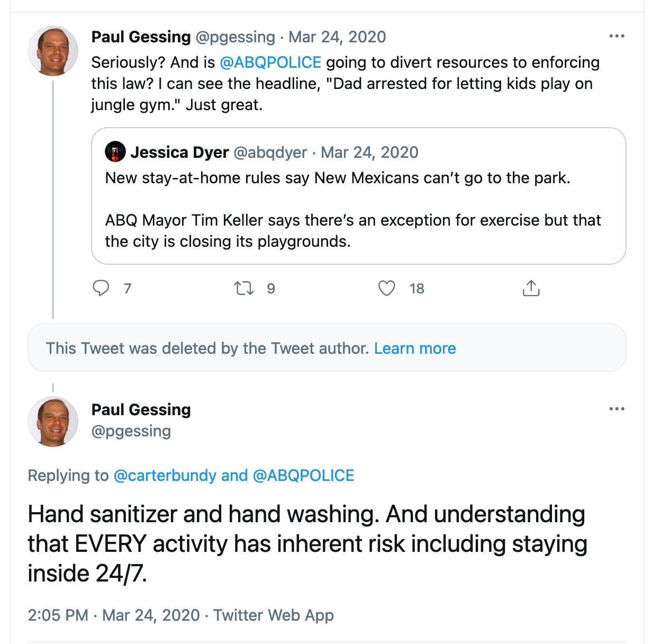Click the share icon below the quoted tweet
The height and width of the screenshot is (644, 652).
click(531, 288)
